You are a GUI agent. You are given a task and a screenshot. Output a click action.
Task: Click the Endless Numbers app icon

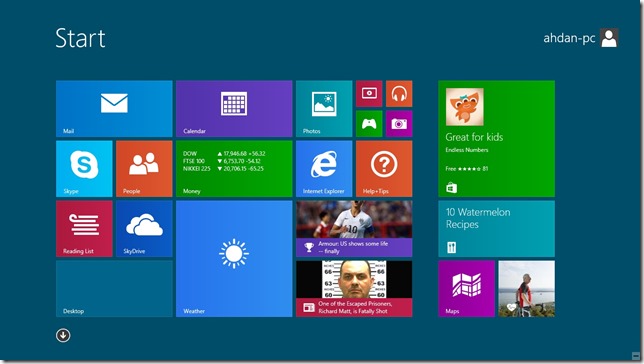465,107
